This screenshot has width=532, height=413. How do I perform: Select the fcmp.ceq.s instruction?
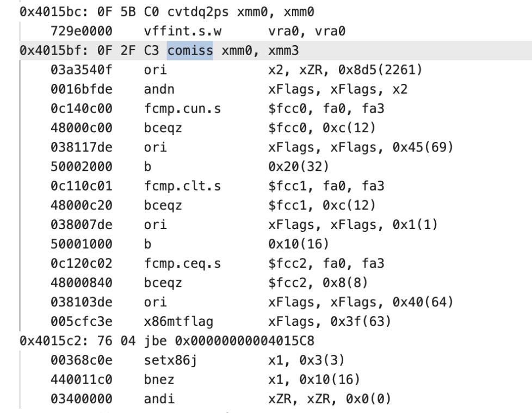pos(218,263)
